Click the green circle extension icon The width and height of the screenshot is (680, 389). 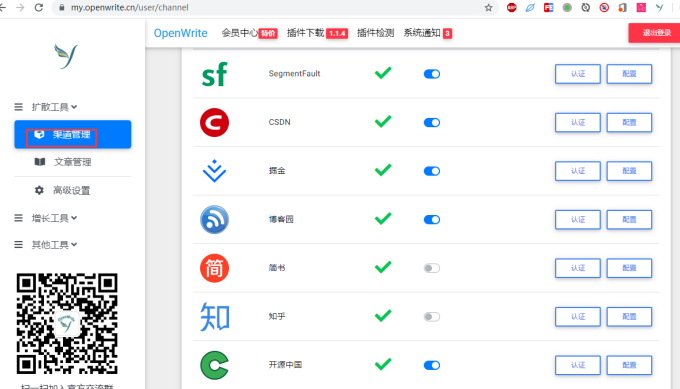point(567,7)
